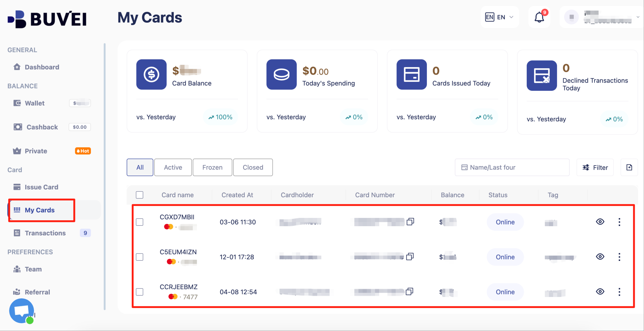Open more options for C5EUM4IZN card
The width and height of the screenshot is (644, 331).
(619, 257)
